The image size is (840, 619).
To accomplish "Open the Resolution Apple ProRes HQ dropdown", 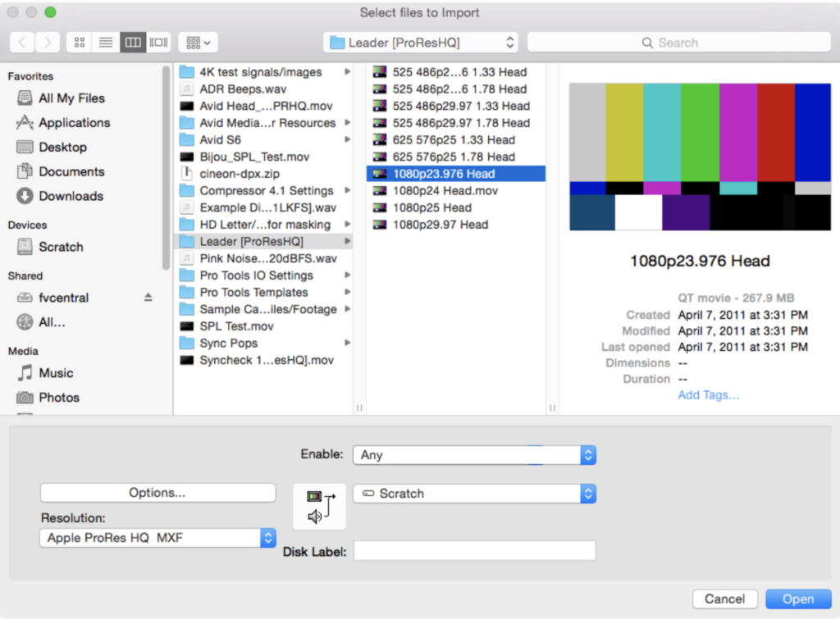I will pyautogui.click(x=157, y=538).
